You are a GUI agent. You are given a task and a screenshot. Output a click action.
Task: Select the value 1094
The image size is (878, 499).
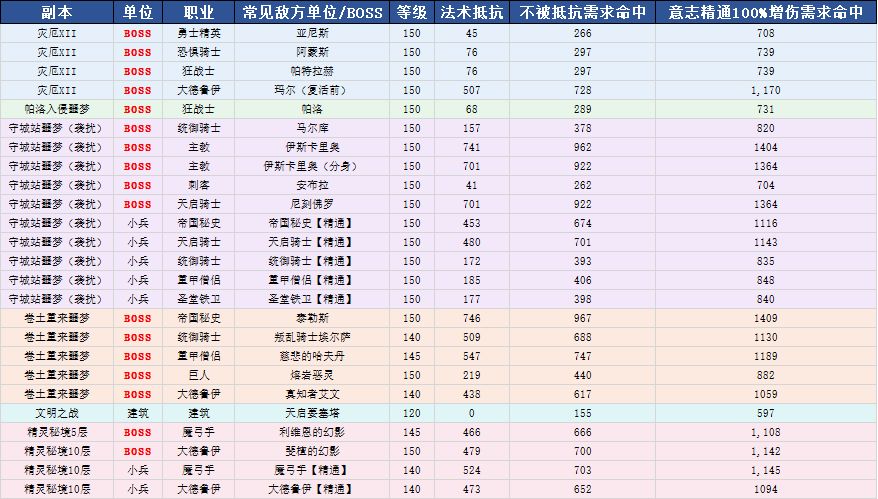tap(765, 489)
